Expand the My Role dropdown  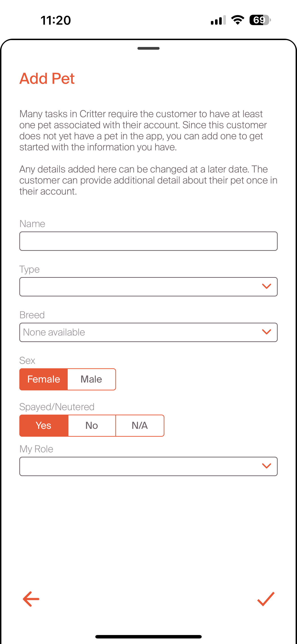point(140,466)
